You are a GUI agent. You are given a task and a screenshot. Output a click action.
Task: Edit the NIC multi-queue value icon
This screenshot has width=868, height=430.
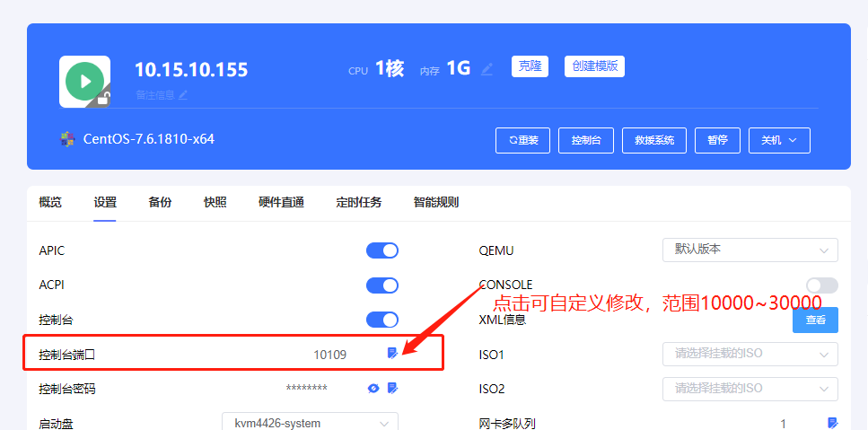point(833,424)
